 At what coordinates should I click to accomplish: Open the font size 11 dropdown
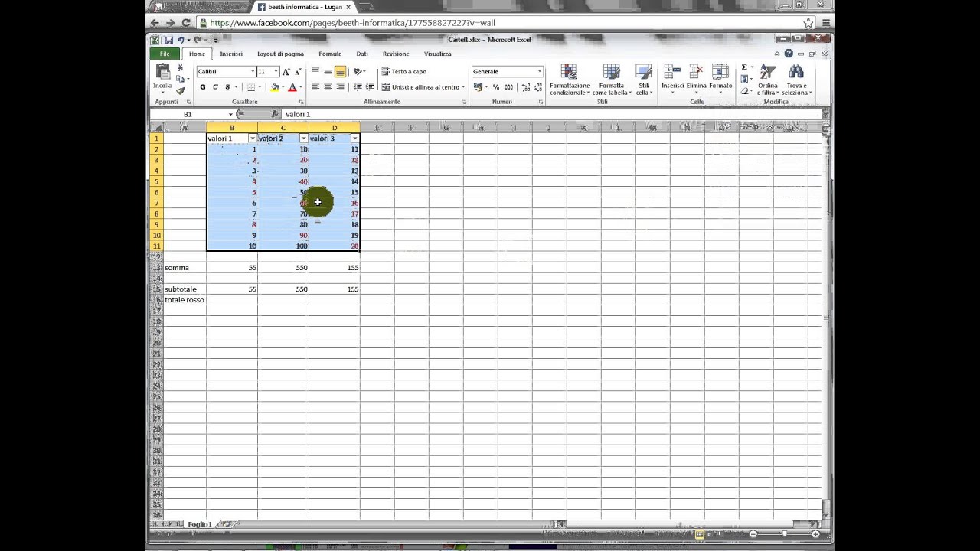(276, 71)
